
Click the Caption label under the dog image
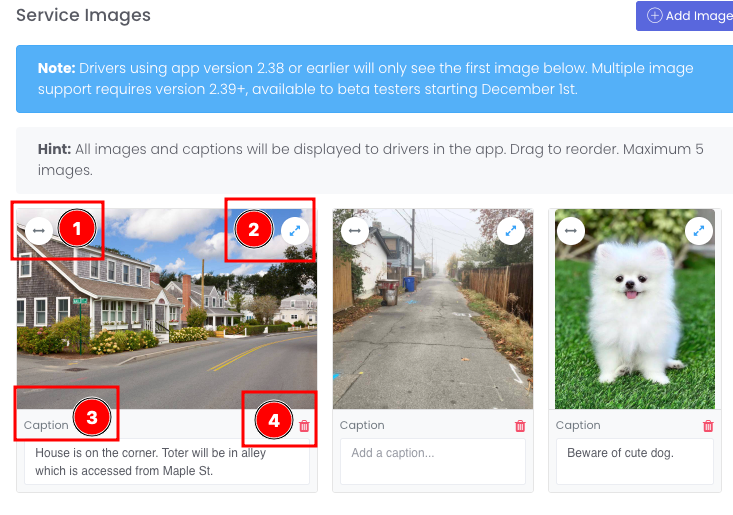click(578, 425)
